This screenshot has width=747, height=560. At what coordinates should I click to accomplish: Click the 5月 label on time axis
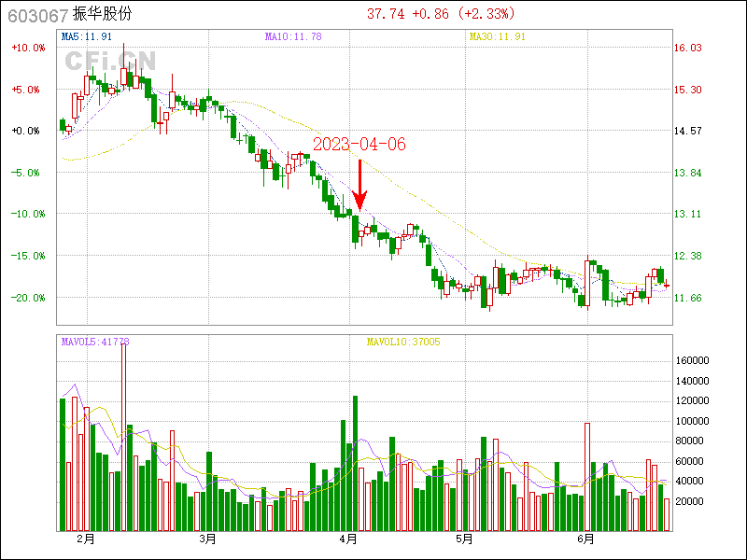[x=464, y=539]
